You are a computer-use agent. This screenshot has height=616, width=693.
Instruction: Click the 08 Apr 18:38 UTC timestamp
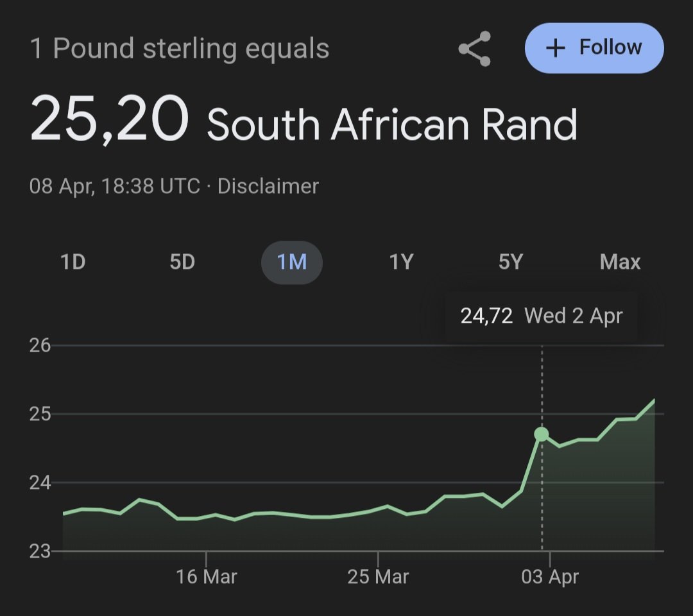pos(114,186)
